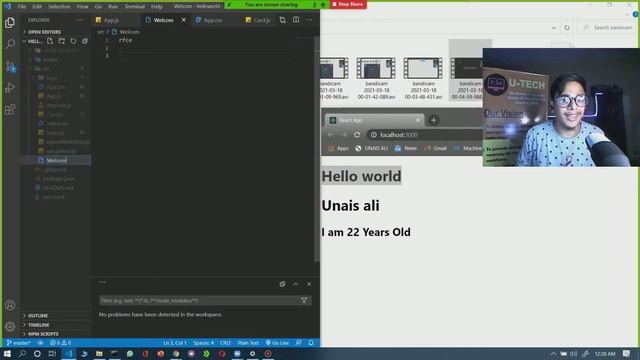Click the Search bandicam field
640x360 pixels.
coord(607,28)
